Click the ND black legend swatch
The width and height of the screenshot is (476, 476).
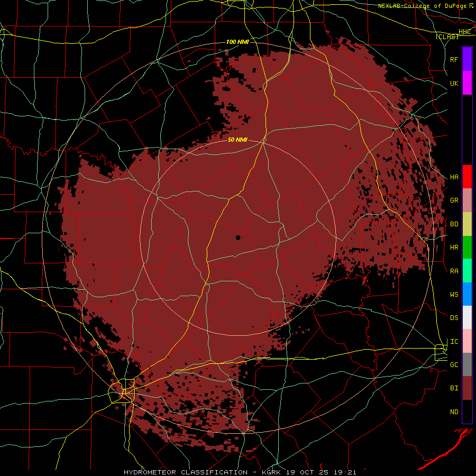click(x=467, y=411)
